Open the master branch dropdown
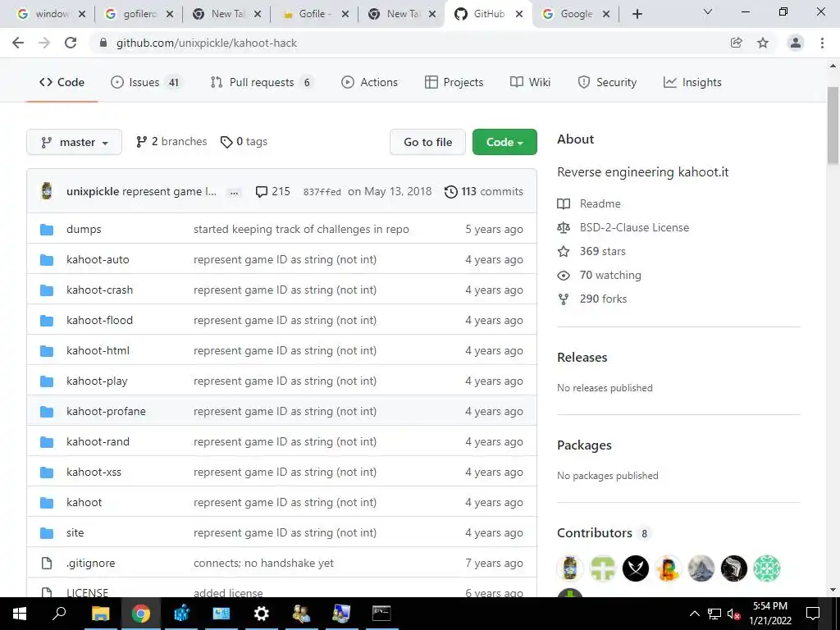This screenshot has width=840, height=630. (x=74, y=142)
